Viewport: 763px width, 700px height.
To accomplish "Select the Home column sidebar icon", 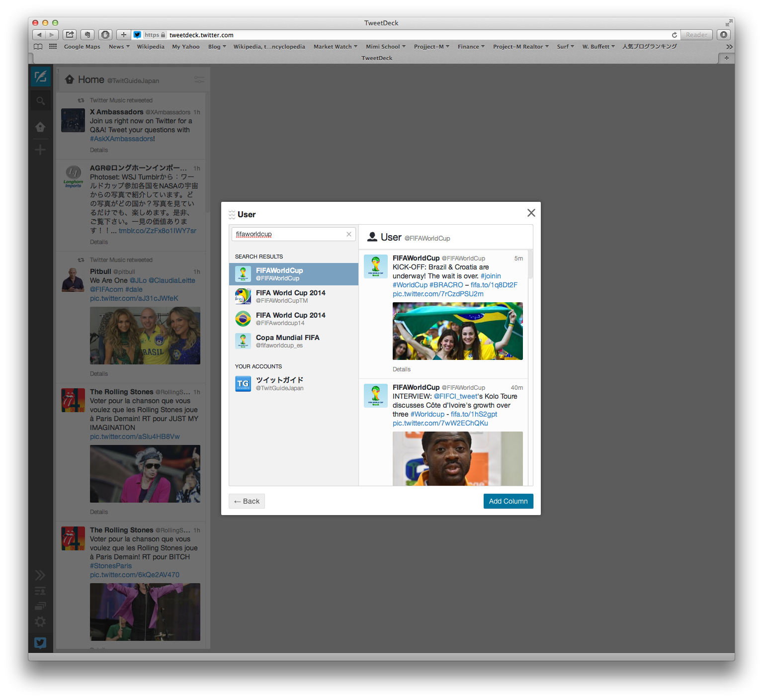I will 40,127.
